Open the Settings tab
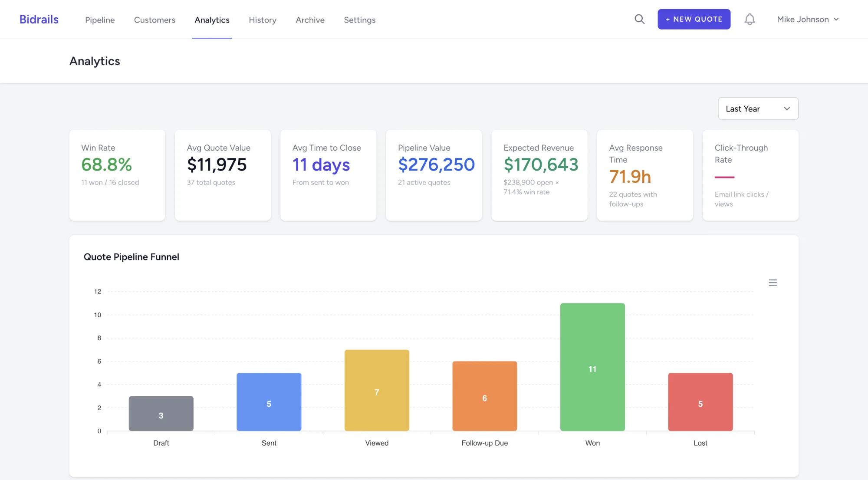868x480 pixels. pyautogui.click(x=359, y=20)
